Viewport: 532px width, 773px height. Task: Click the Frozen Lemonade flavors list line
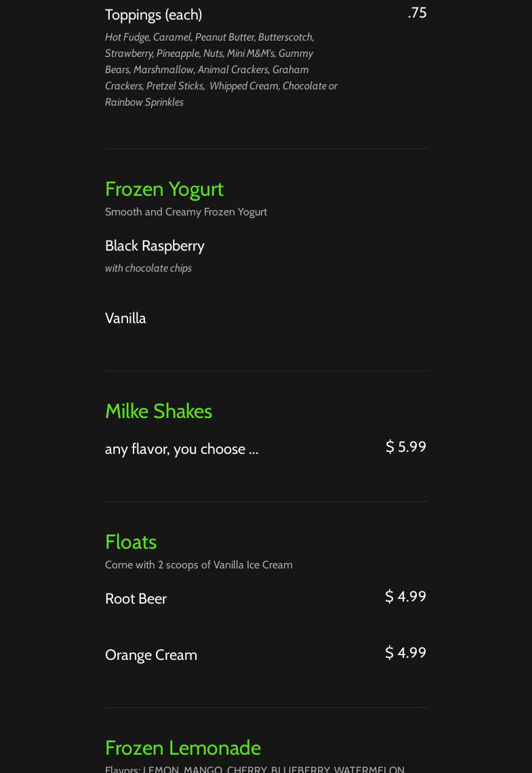[x=255, y=769]
